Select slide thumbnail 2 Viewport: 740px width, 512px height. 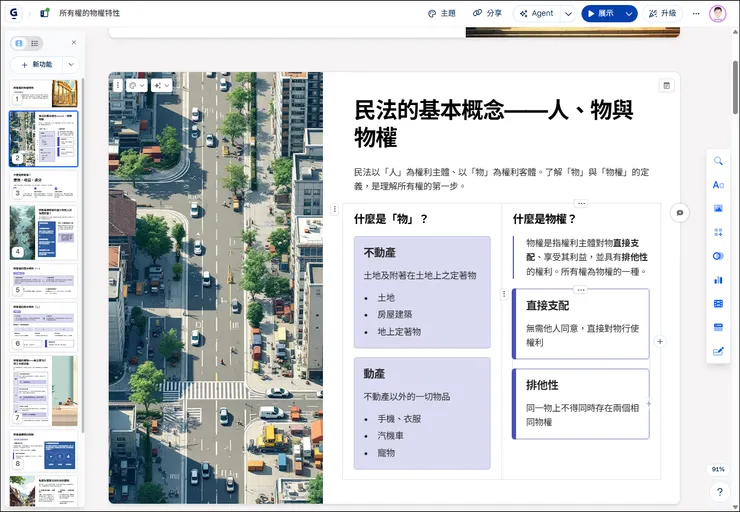(x=43, y=139)
